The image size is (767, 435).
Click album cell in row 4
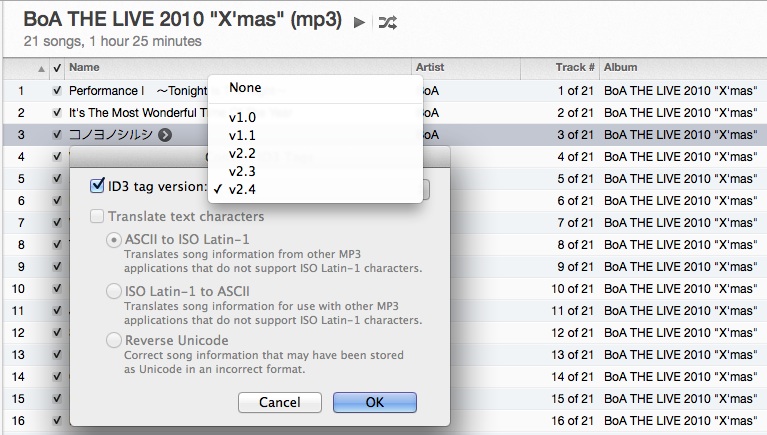click(680, 157)
